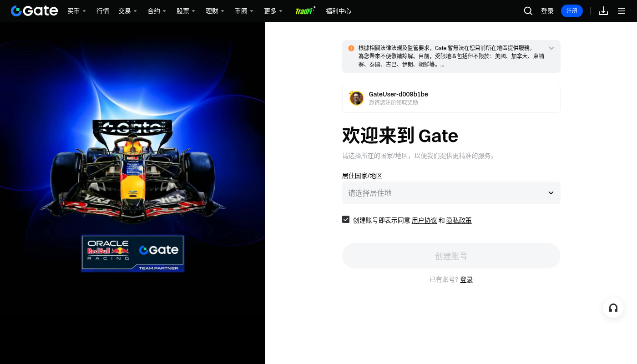Screen dimensions: 637x364
Task: Expand the 股票 menu
Action: (186, 11)
